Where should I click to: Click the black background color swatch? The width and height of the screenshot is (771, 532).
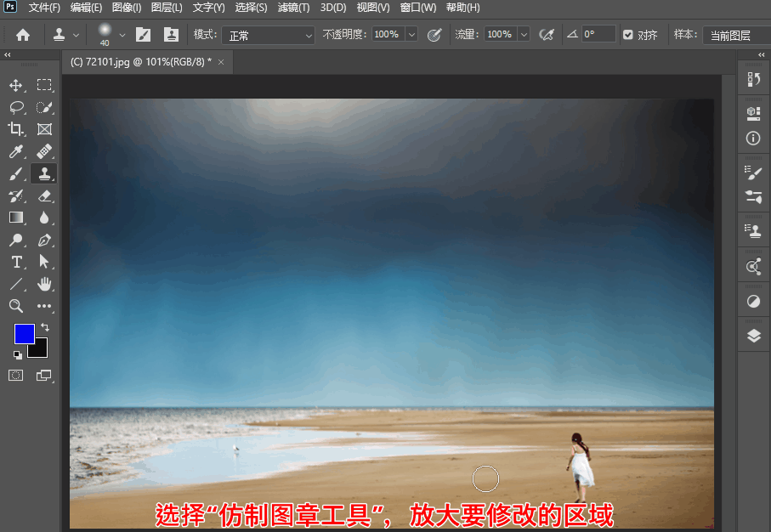point(40,349)
